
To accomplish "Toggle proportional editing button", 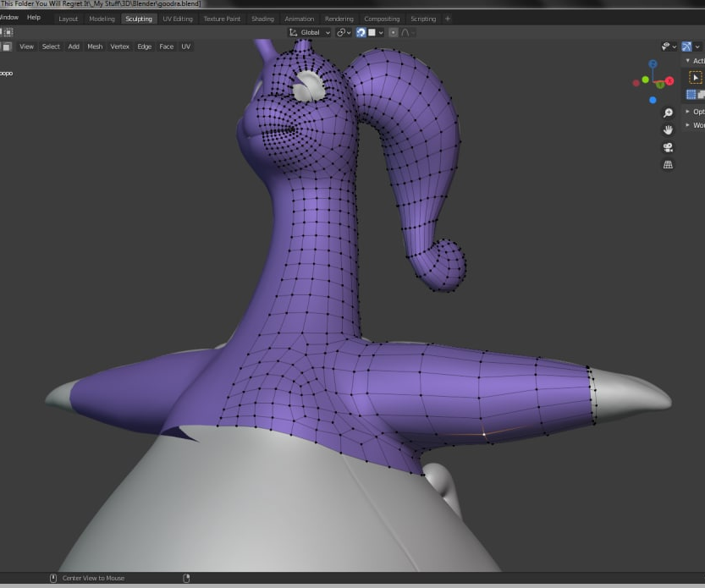I will coord(393,32).
